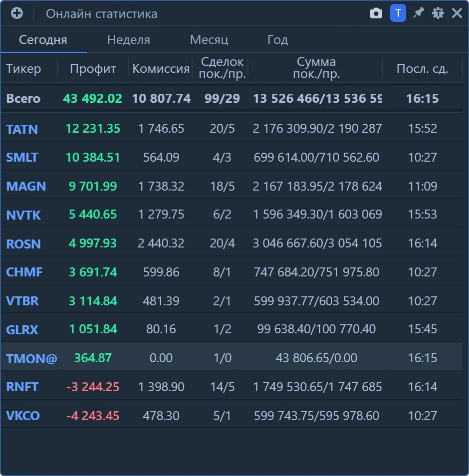Screen dimensions: 469x476
Task: Click SMLT sum 699 614.00/710 562.60
Action: click(316, 157)
